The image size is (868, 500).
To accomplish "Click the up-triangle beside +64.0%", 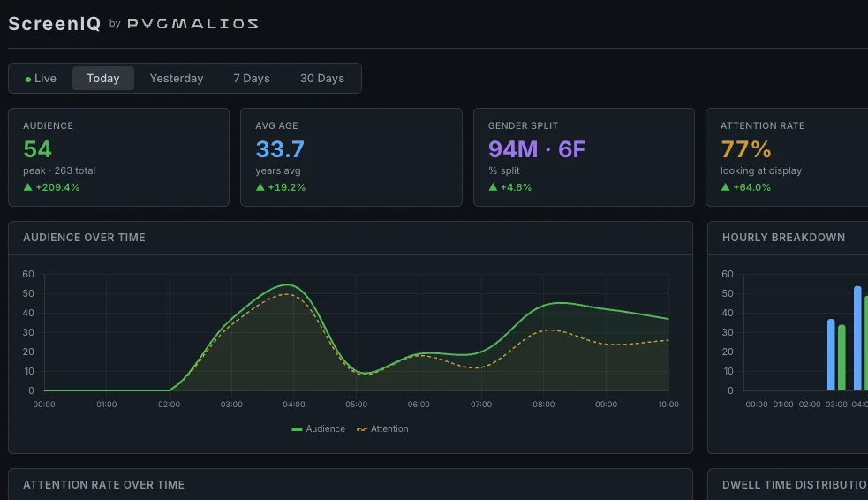I will [x=725, y=187].
